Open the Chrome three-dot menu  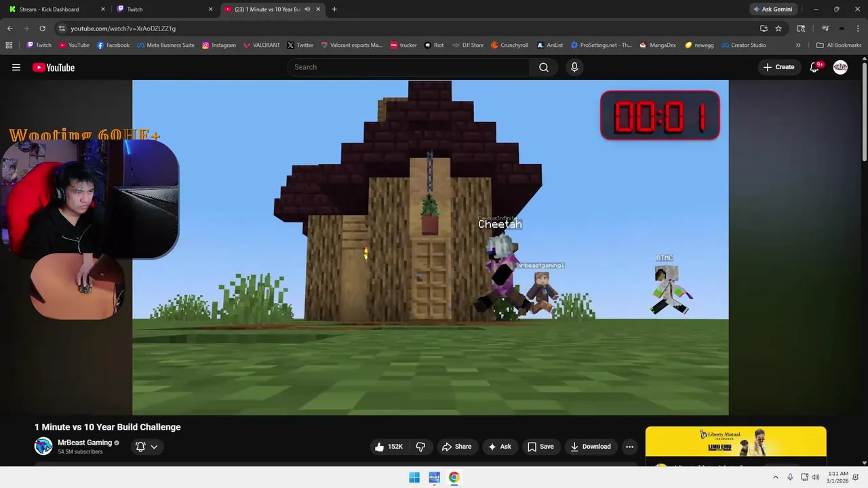click(x=858, y=28)
